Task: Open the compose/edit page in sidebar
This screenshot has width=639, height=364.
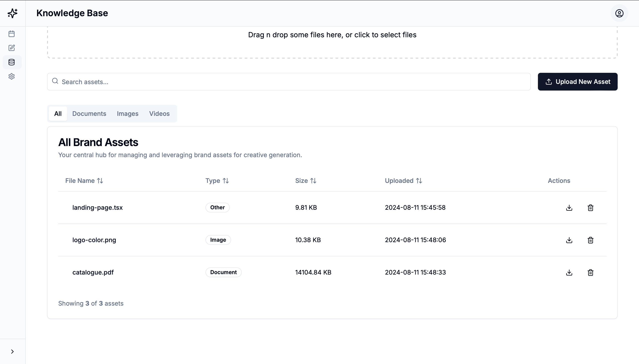Action: pyautogui.click(x=12, y=48)
